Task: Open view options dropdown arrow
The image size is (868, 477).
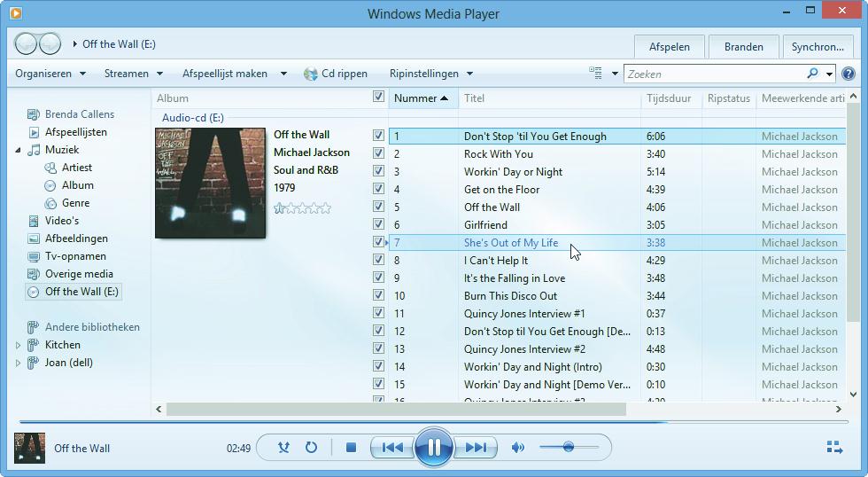Action: click(615, 74)
